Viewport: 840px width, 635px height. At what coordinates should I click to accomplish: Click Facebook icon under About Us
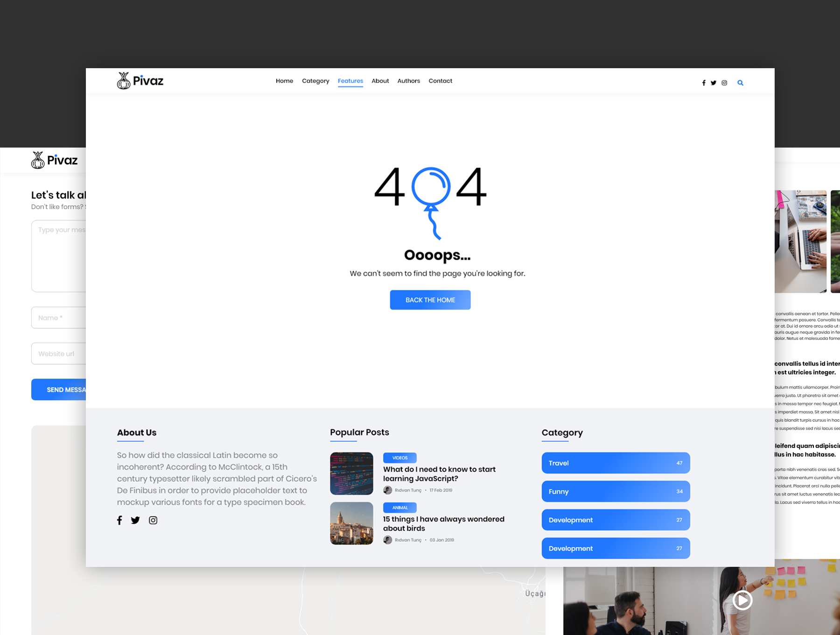[119, 520]
